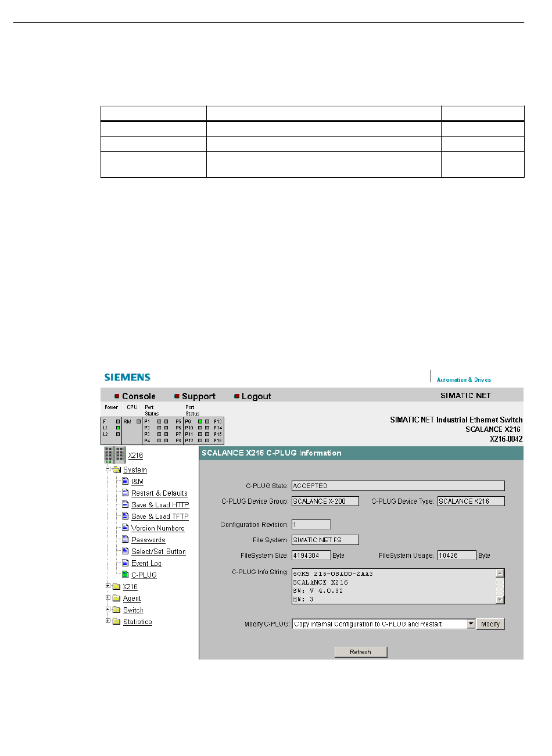Expand the Statistics tree folder
The height and width of the screenshot is (756, 552).
tap(108, 621)
